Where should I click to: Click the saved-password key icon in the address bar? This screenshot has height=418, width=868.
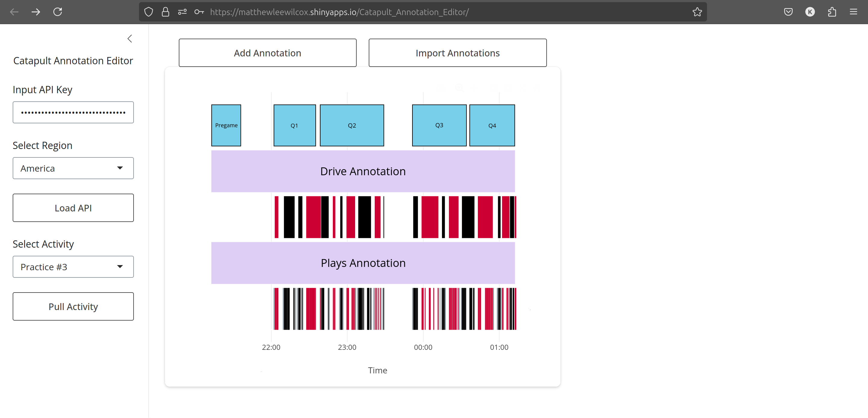point(199,12)
